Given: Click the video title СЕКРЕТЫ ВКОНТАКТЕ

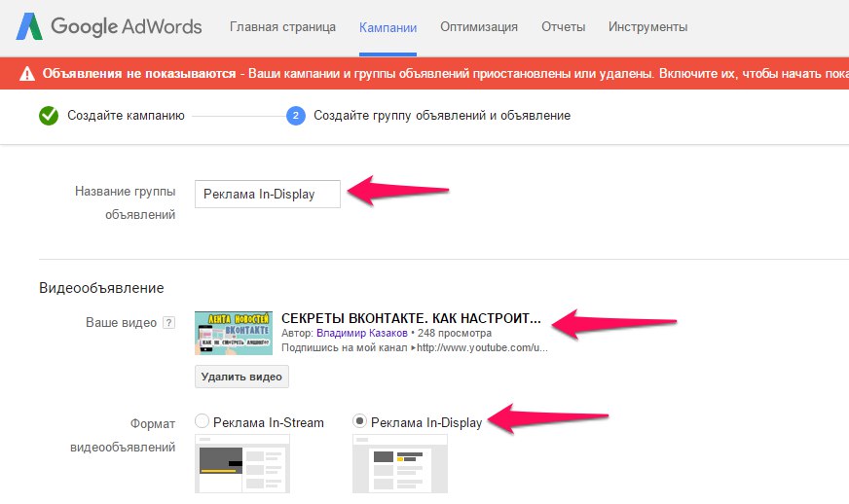Looking at the screenshot, I should (x=411, y=318).
